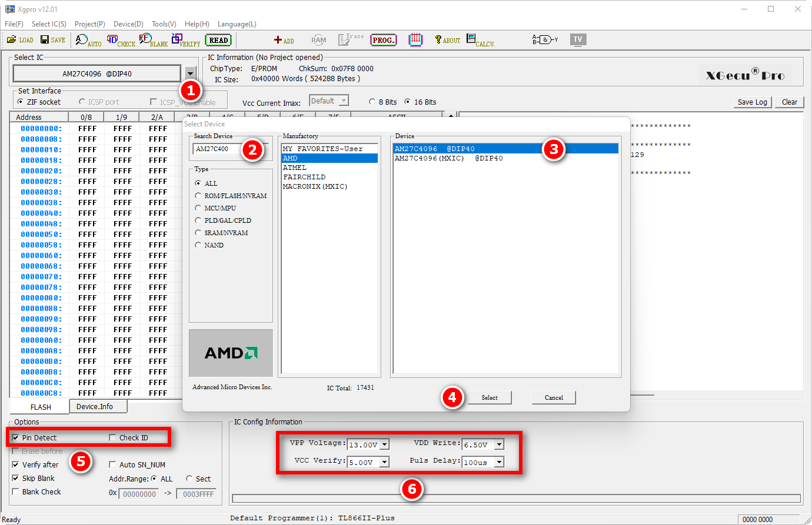Click the VERIFY toolbar icon

(x=186, y=40)
